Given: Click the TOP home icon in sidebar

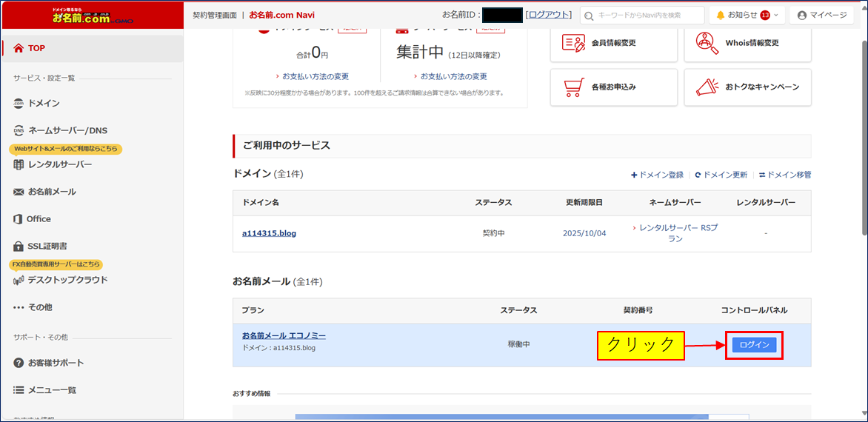Looking at the screenshot, I should (x=19, y=48).
